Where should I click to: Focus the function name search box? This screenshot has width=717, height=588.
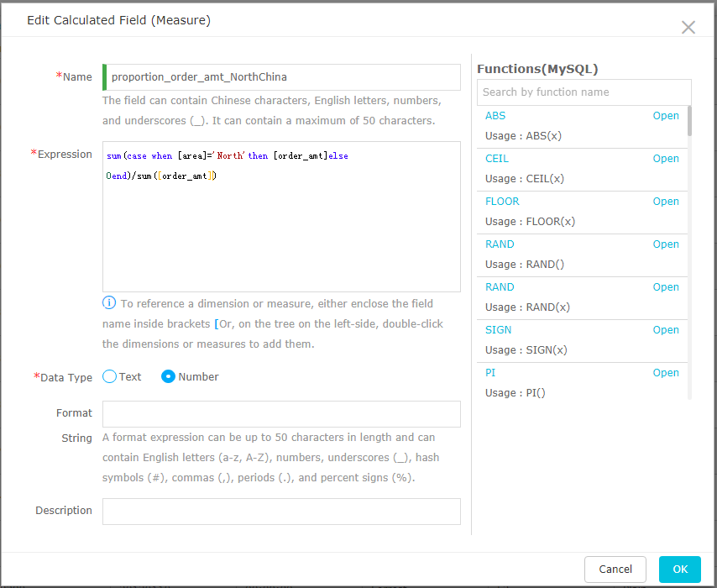click(x=584, y=92)
